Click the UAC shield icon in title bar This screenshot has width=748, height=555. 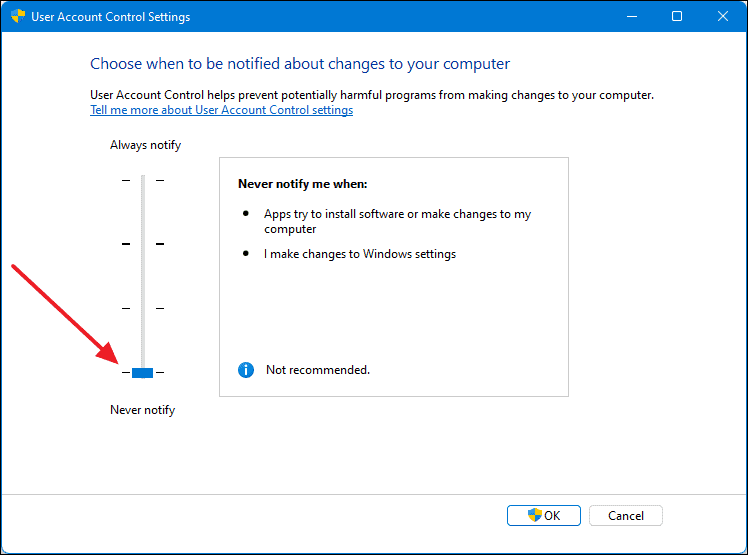pyautogui.click(x=18, y=16)
